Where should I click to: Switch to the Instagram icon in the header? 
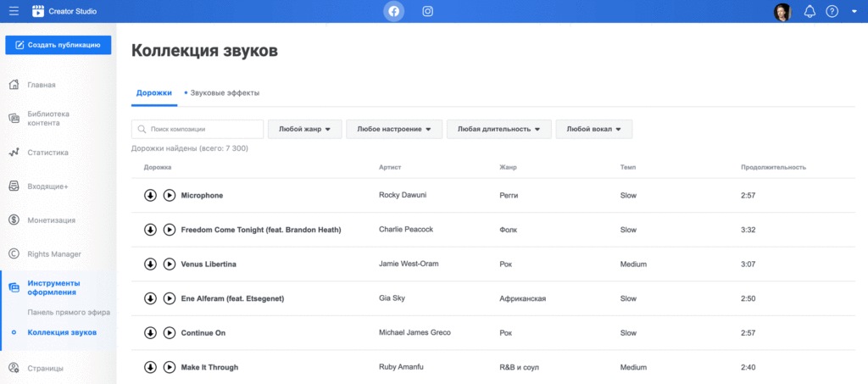(428, 11)
